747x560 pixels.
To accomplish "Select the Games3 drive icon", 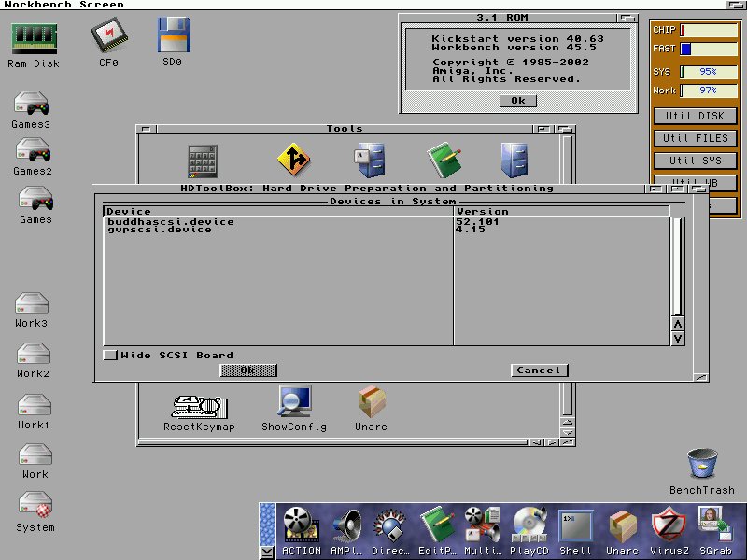I will (31, 104).
